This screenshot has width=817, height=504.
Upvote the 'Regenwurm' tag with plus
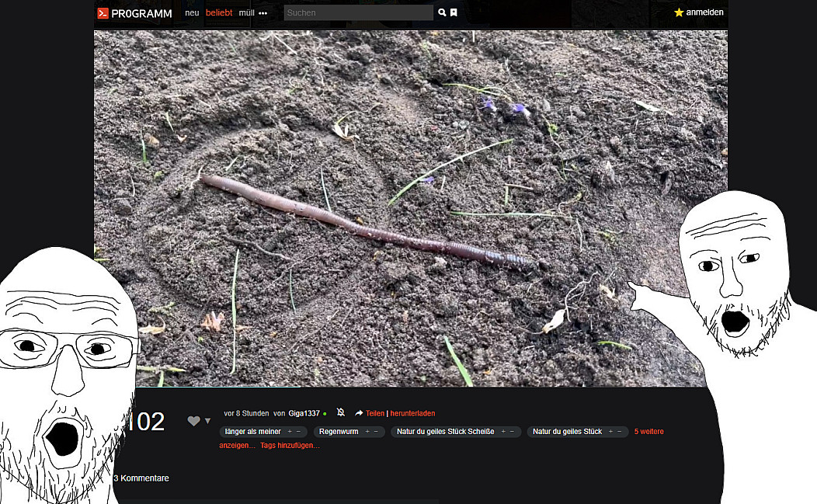point(367,431)
